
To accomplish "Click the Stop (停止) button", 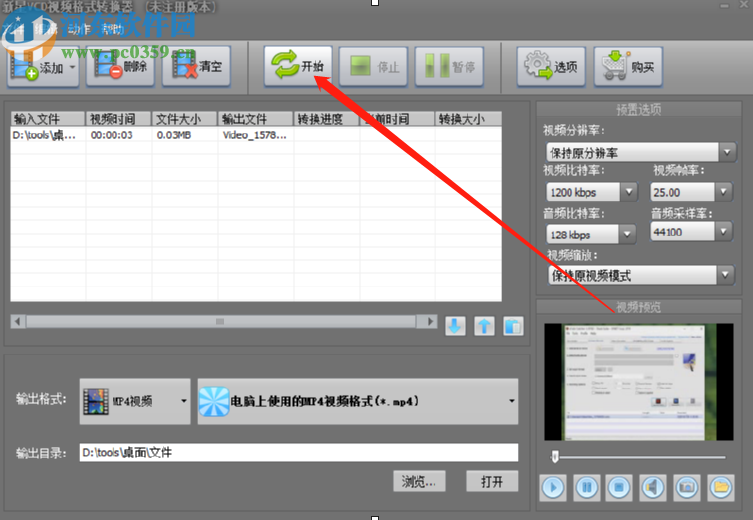I will pyautogui.click(x=373, y=67).
